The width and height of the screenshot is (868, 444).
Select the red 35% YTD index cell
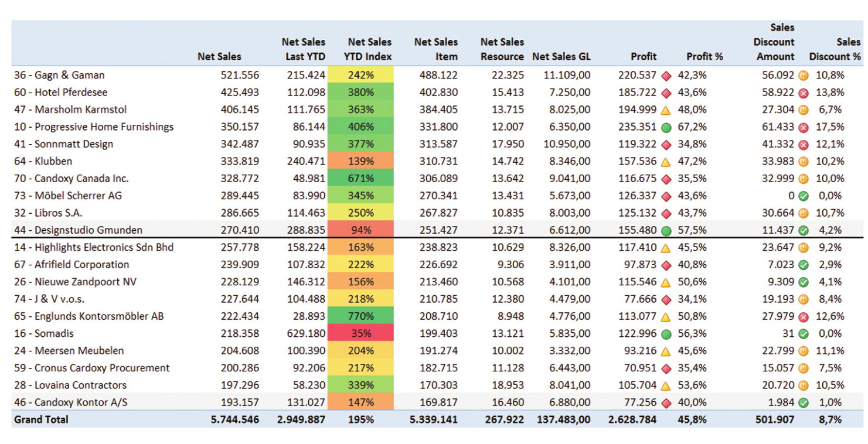pos(361,333)
